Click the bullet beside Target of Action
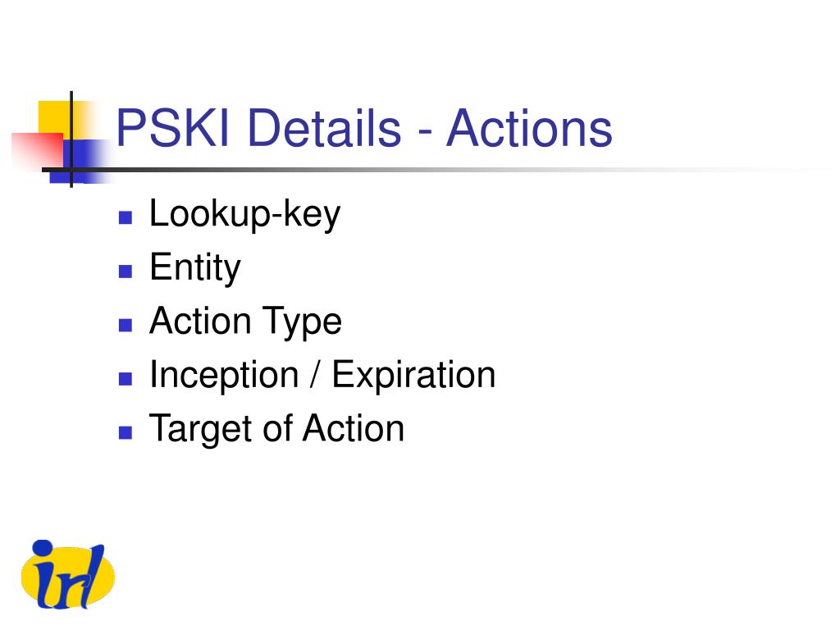This screenshot has height=630, width=840. 126,432
